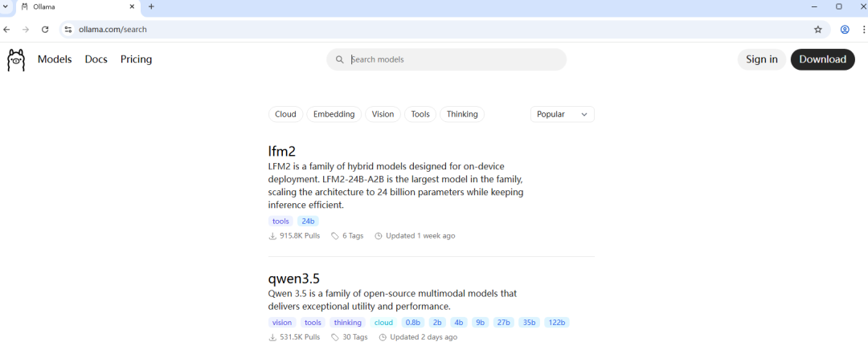Toggle the Cloud filter
Viewport: 868px width, 354px height.
(x=285, y=114)
